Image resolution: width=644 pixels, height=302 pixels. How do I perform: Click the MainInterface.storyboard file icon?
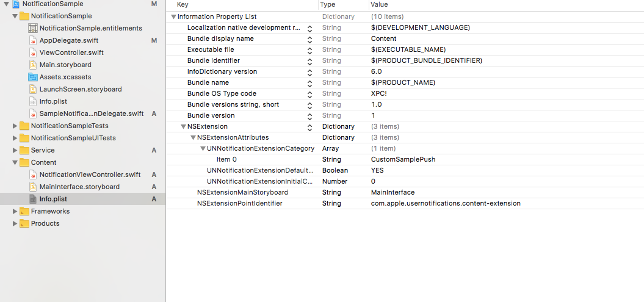point(33,187)
